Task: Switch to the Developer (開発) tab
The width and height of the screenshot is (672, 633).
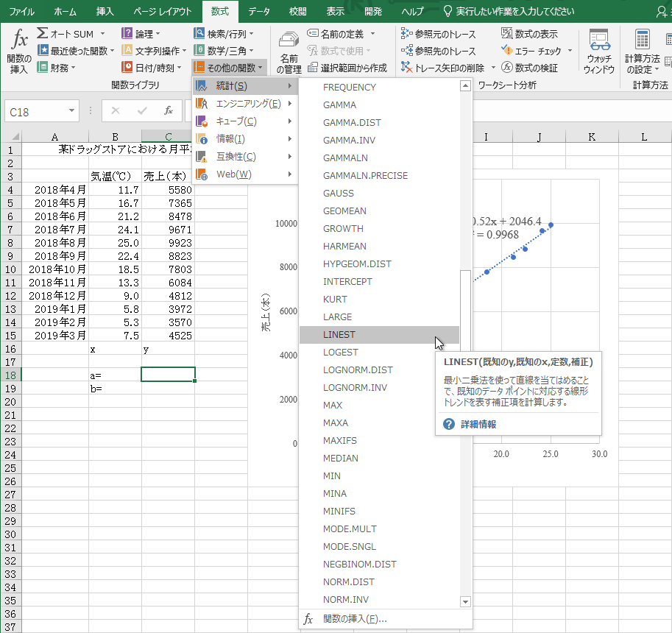Action: [373, 12]
